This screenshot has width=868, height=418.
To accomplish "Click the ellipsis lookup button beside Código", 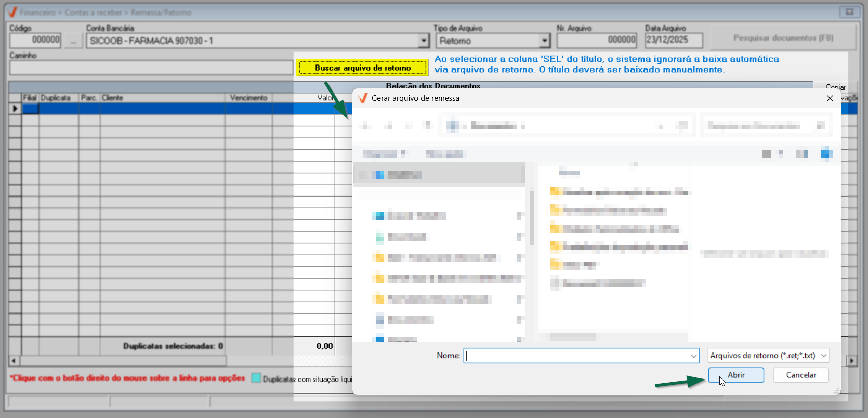I will pyautogui.click(x=74, y=41).
